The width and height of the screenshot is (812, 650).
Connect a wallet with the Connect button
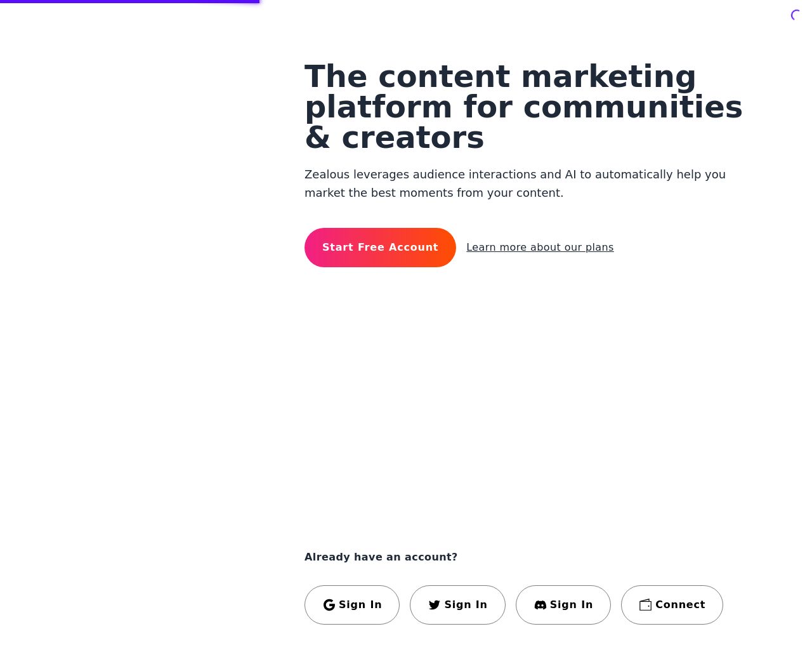[672, 605]
